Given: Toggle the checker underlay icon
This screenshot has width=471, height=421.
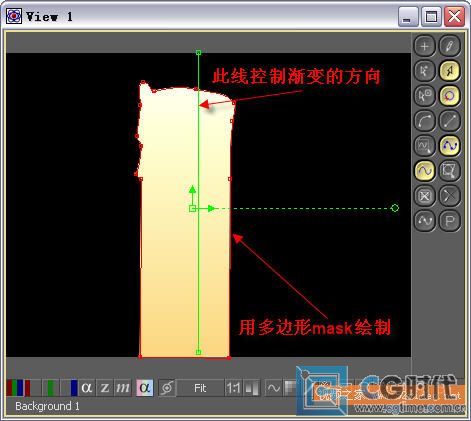Looking at the screenshot, I should (290, 388).
